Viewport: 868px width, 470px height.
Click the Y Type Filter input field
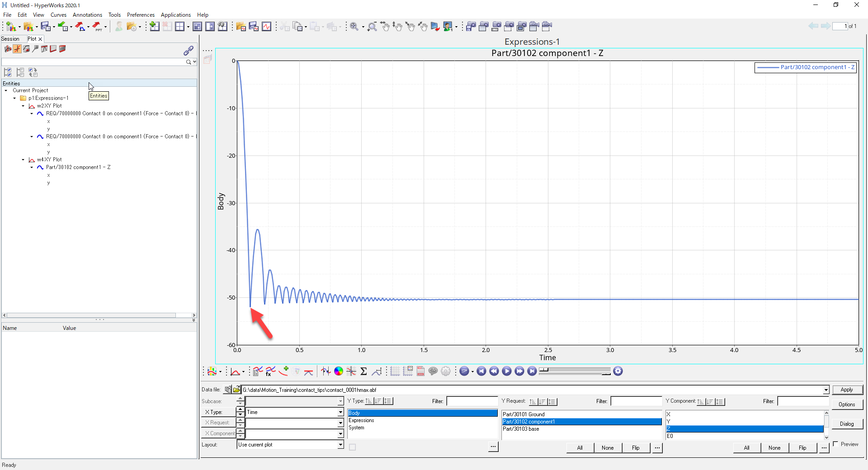pyautogui.click(x=472, y=401)
